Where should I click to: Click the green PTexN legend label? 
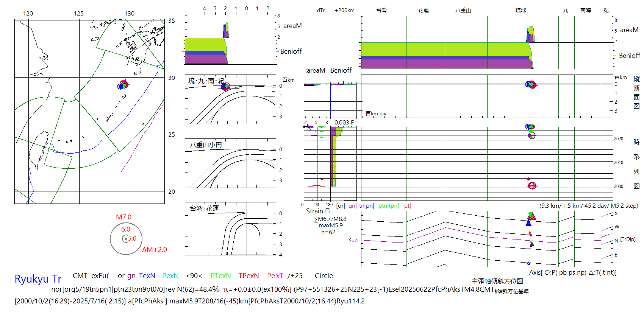(x=220, y=276)
